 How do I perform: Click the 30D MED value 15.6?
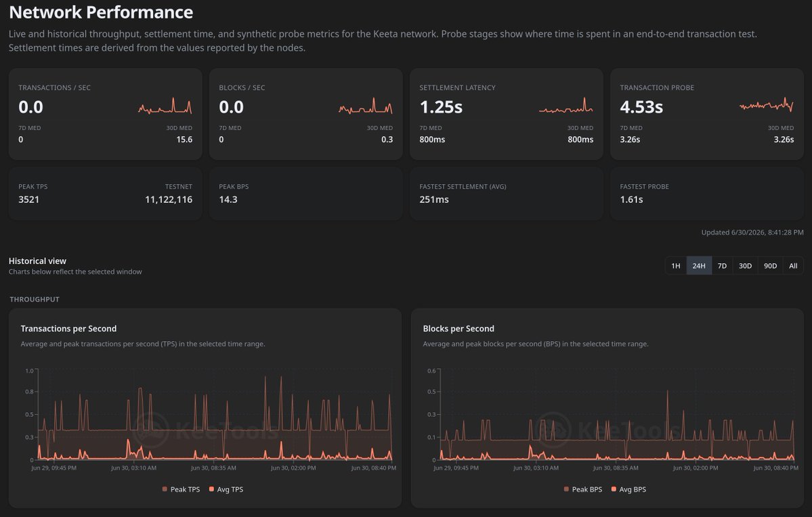tap(184, 139)
